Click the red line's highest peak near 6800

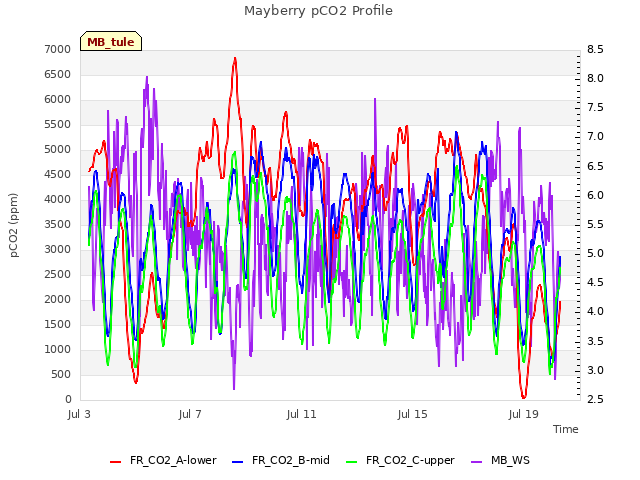pyautogui.click(x=235, y=59)
